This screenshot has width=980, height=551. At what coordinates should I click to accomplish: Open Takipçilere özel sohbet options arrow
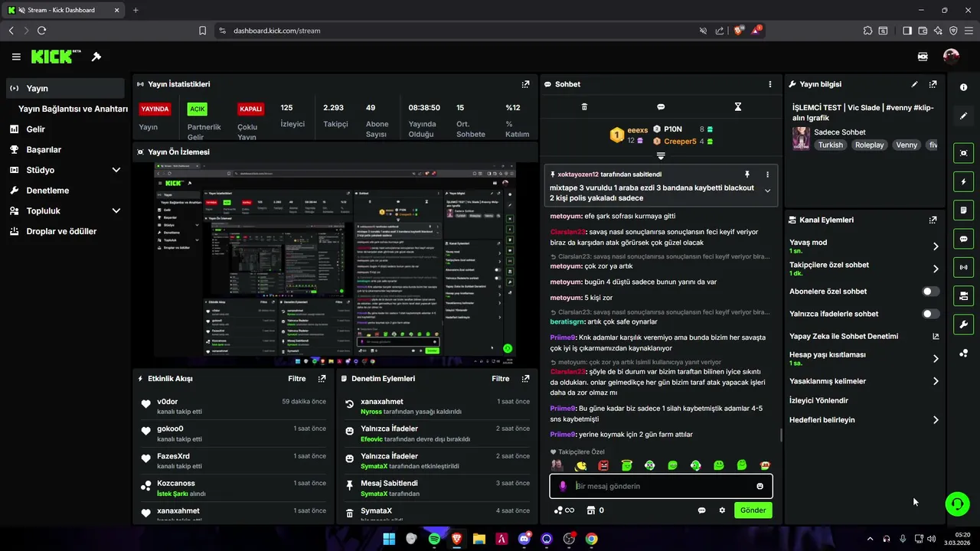[935, 269]
